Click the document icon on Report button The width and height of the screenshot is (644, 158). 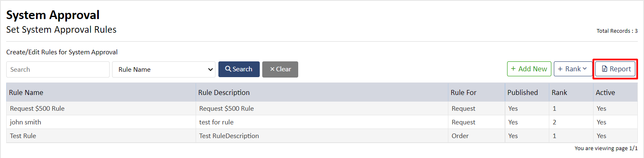[605, 69]
